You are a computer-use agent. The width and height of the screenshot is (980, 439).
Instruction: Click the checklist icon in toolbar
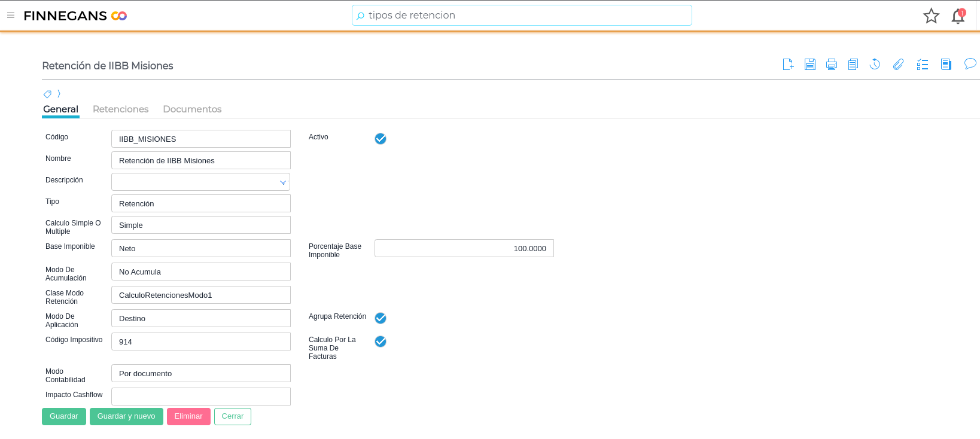coord(923,65)
